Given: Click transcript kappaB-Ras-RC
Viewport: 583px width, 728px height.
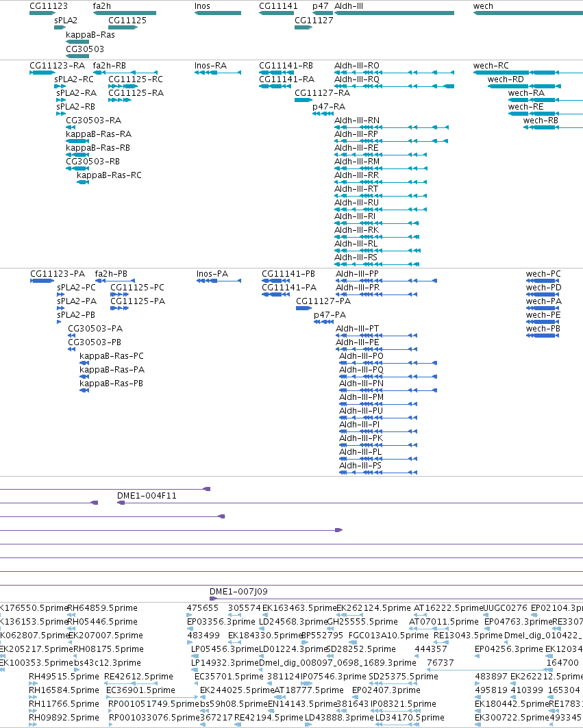Looking at the screenshot, I should pyautogui.click(x=109, y=175).
